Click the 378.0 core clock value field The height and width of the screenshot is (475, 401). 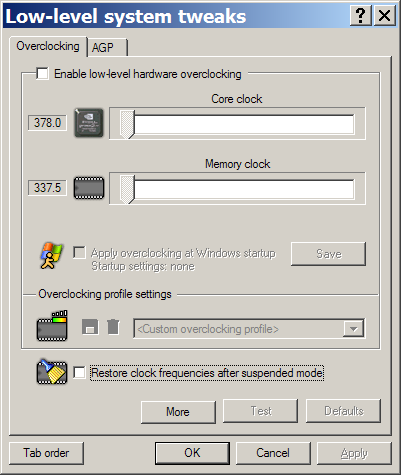click(47, 123)
